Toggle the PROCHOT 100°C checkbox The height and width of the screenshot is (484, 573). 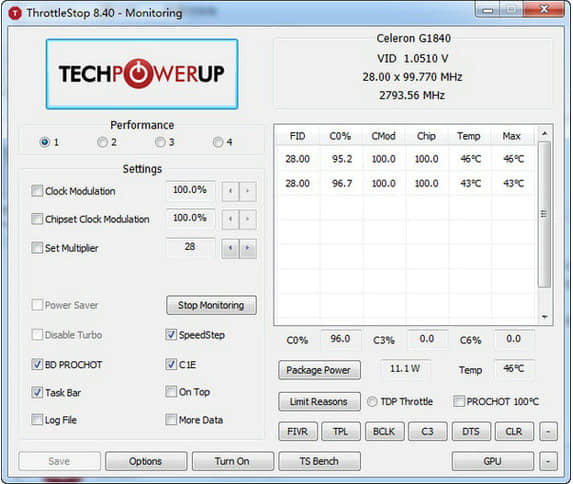click(x=459, y=401)
